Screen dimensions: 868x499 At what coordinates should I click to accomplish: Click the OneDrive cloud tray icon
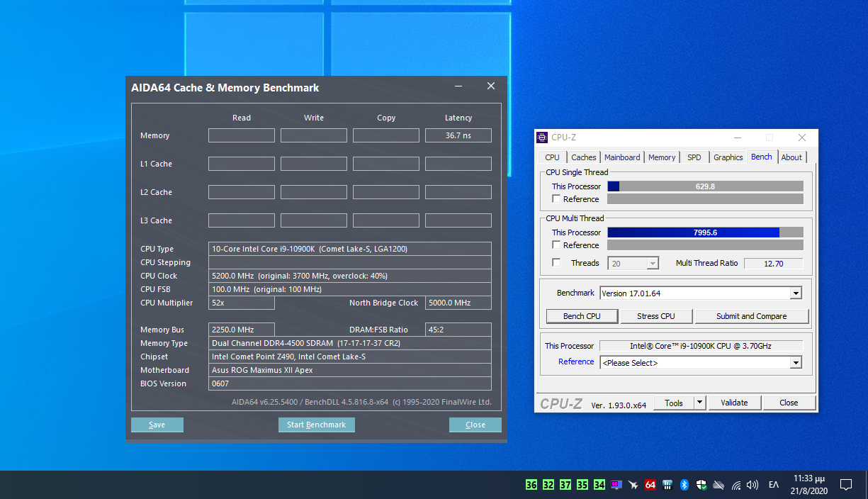click(718, 485)
